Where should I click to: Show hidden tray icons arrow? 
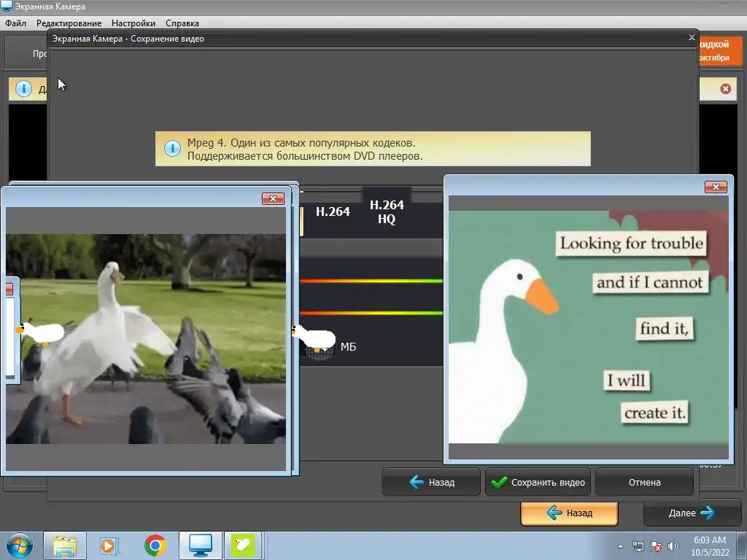(x=620, y=546)
